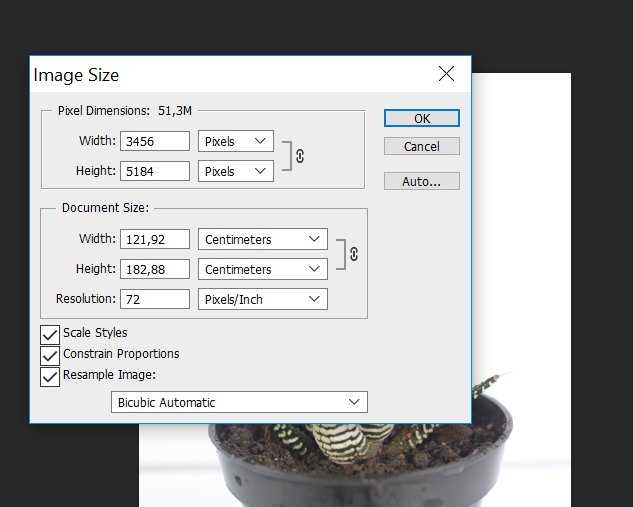This screenshot has height=507, width=633.
Task: Click the Cancel button
Action: tap(422, 146)
